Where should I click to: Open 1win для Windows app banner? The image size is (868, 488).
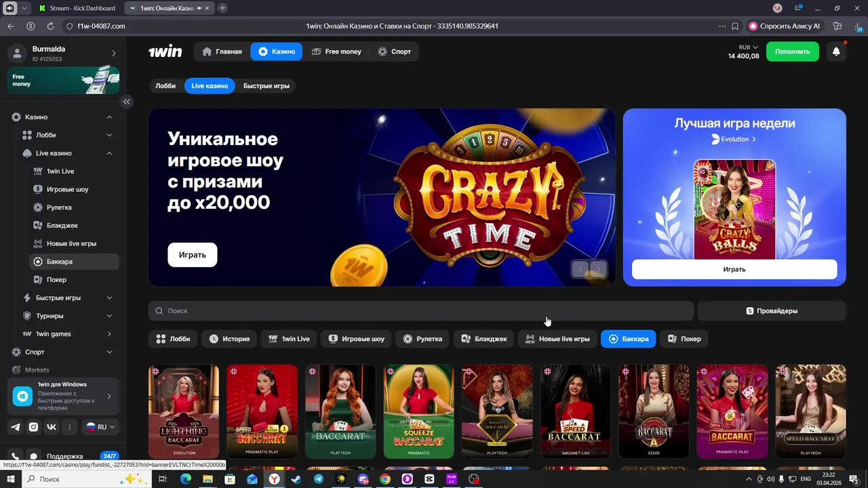pyautogui.click(x=63, y=396)
